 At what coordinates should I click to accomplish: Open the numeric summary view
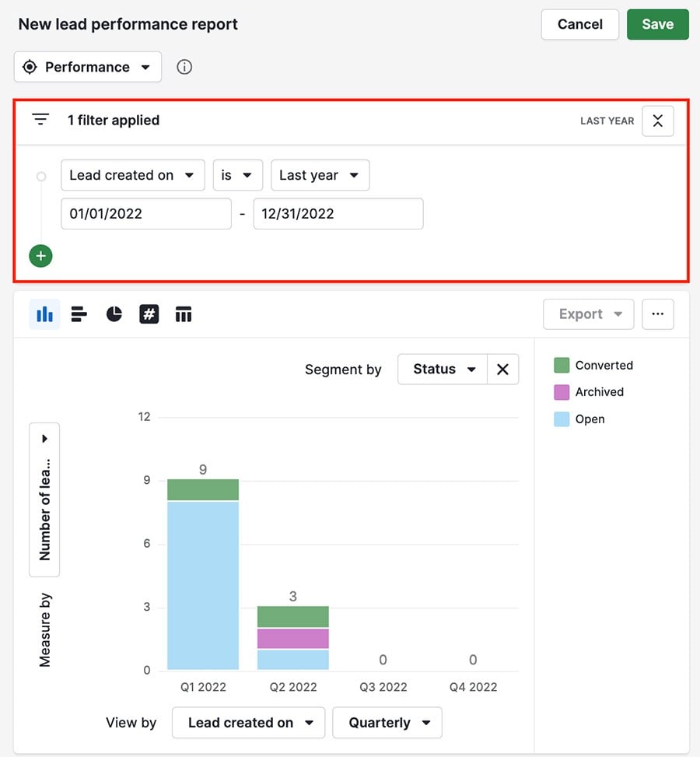(149, 314)
